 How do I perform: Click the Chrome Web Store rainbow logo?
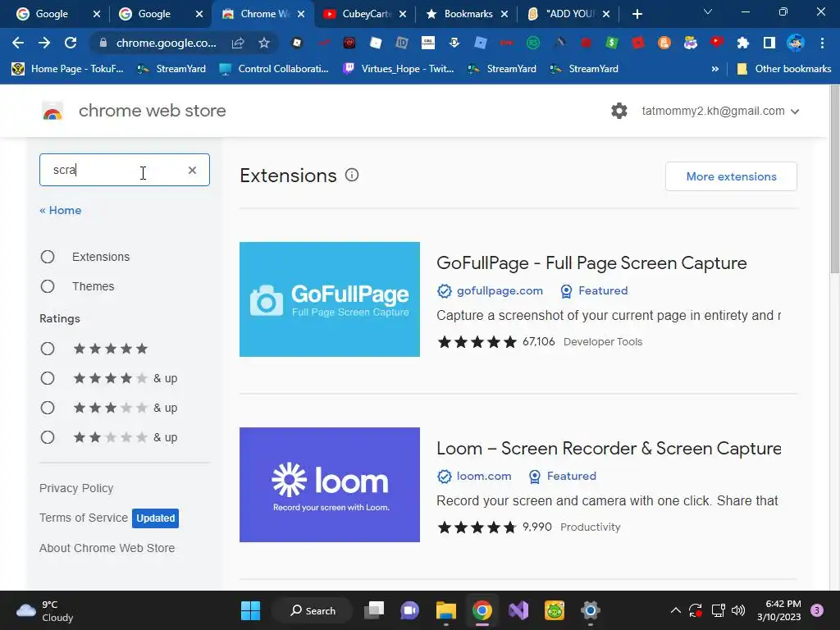52,111
